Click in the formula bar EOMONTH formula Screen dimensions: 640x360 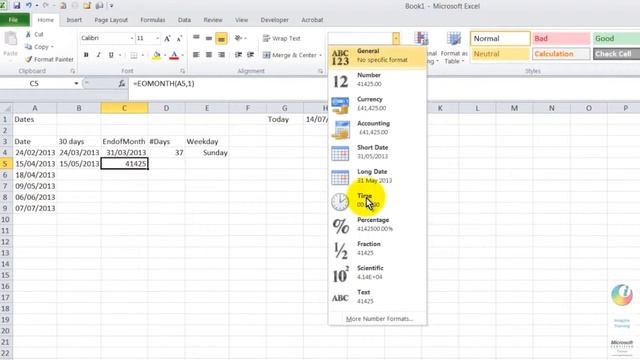(164, 84)
